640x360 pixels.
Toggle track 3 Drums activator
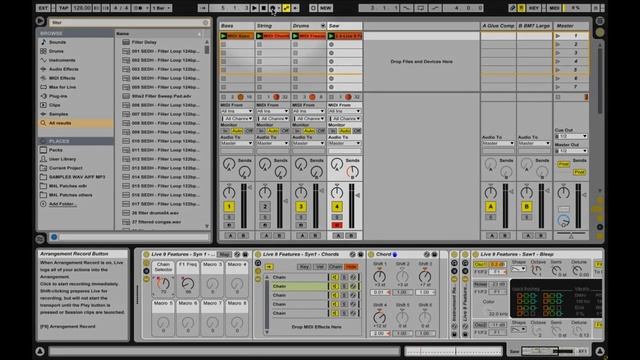(x=301, y=207)
